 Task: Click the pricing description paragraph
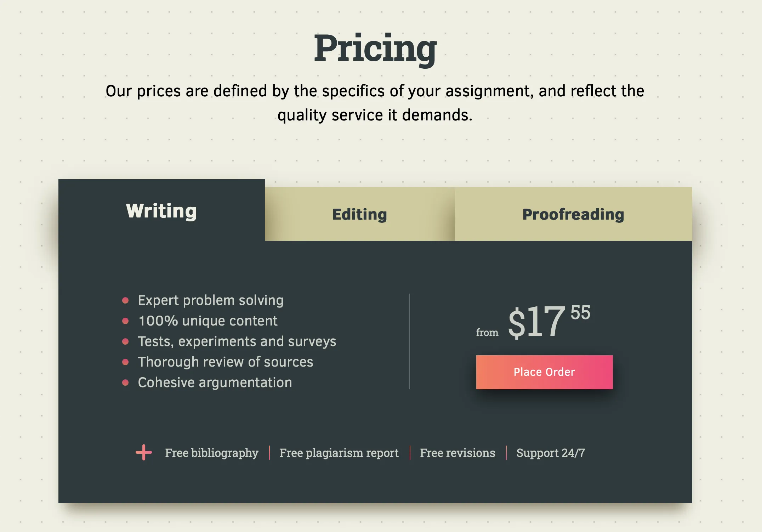pos(375,103)
